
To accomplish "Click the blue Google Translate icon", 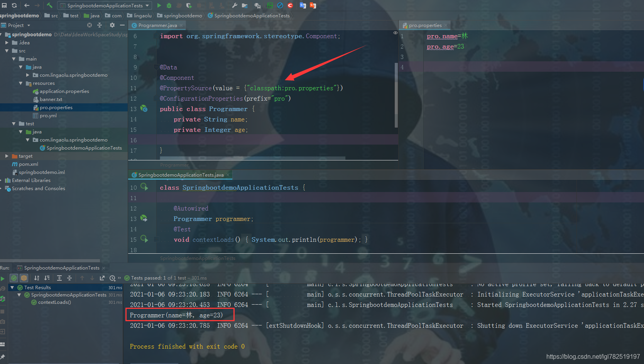I will click(x=303, y=5).
